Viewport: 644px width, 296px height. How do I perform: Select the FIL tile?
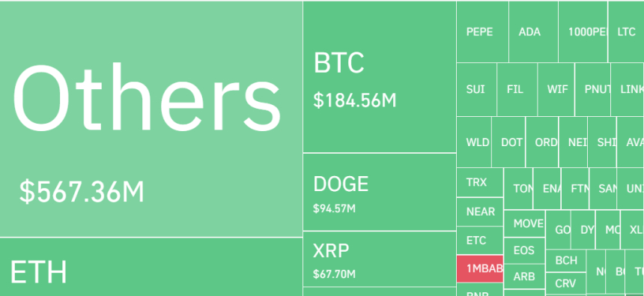click(x=517, y=90)
